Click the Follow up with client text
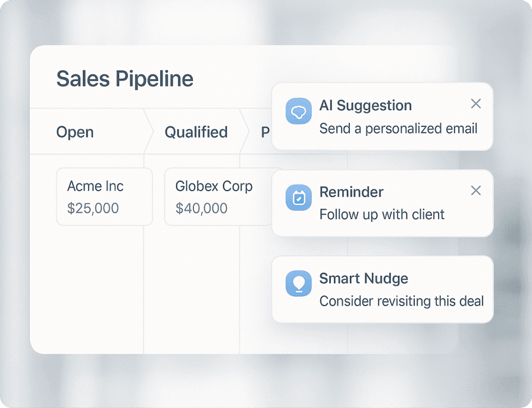Image resolution: width=532 pixels, height=408 pixels. 382,214
